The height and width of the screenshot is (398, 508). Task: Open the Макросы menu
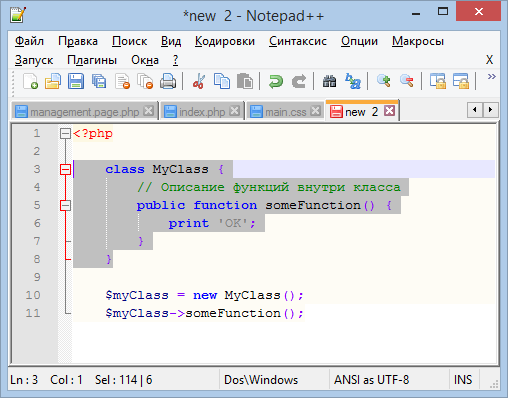418,41
